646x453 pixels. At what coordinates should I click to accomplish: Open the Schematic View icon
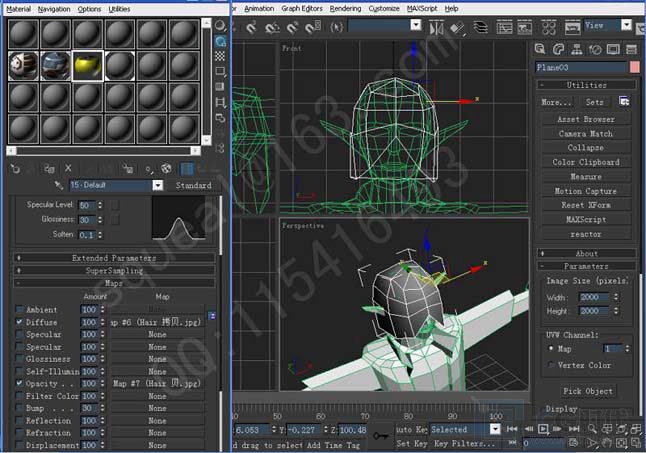click(524, 28)
